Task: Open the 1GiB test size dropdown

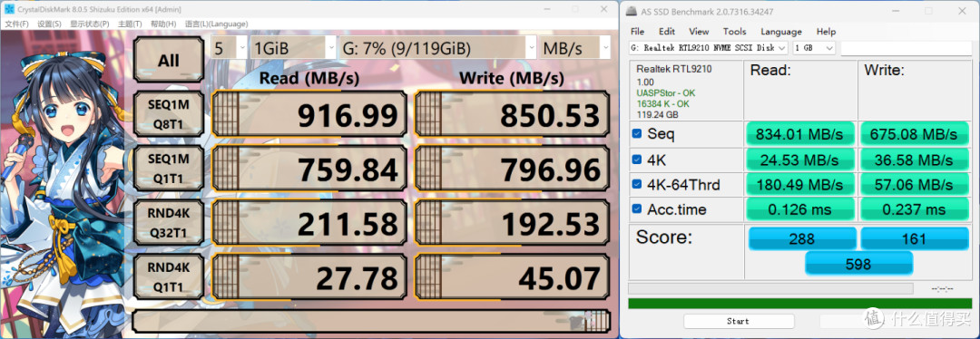Action: click(x=293, y=47)
